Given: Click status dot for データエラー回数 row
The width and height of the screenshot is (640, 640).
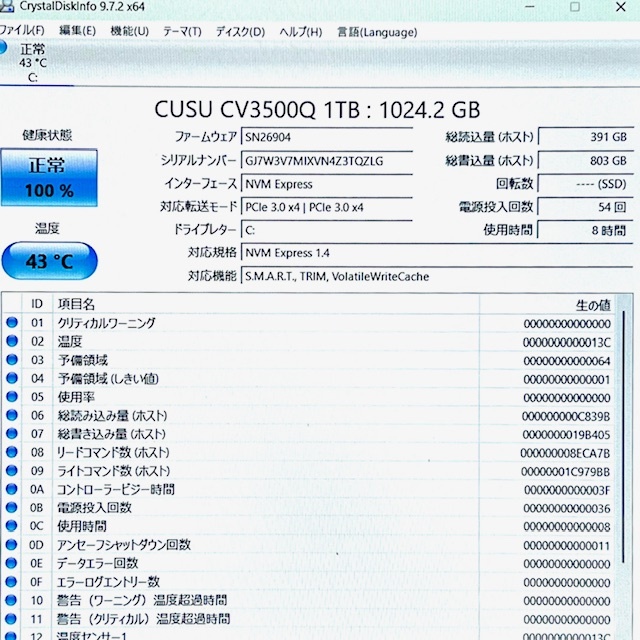Looking at the screenshot, I should click(x=12, y=564).
